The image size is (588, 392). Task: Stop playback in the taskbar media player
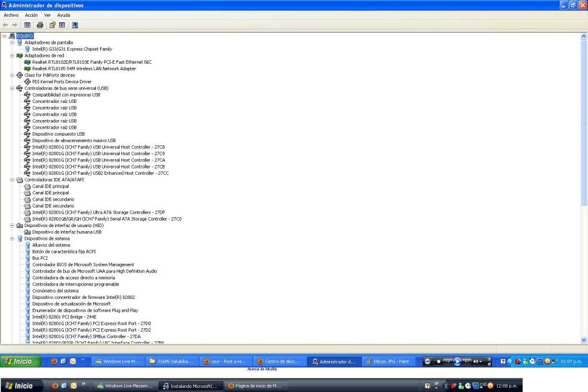(439, 362)
